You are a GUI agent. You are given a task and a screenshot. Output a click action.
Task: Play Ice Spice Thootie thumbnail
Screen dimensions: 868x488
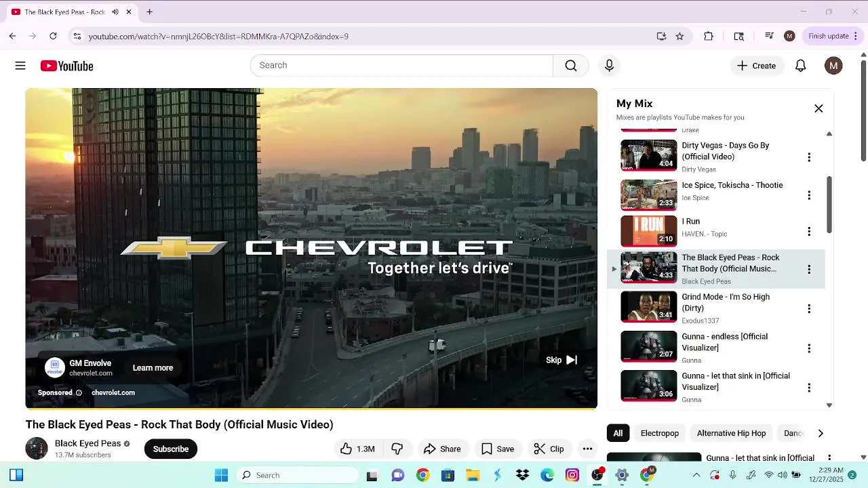tap(649, 195)
